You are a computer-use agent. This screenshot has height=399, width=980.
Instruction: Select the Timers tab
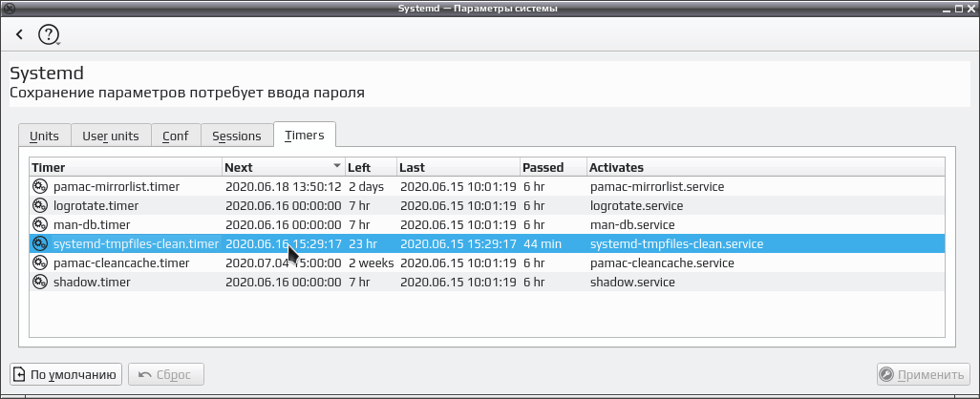tap(305, 135)
